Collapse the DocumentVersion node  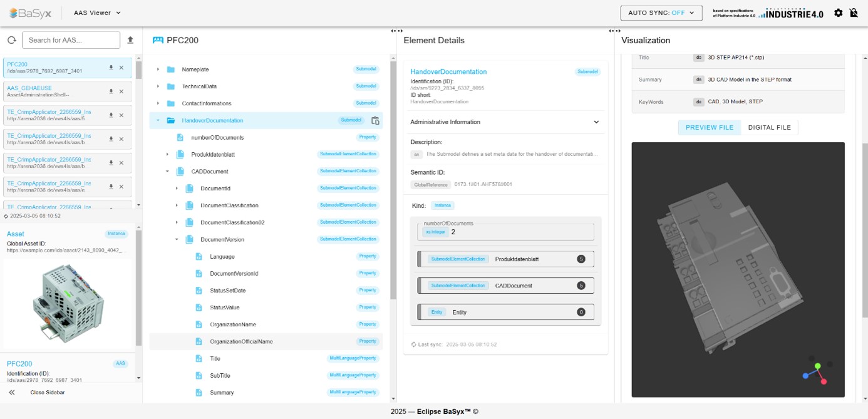(x=177, y=239)
